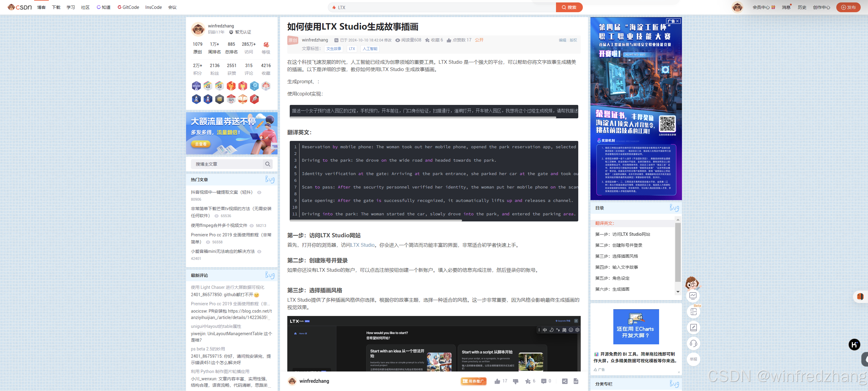Click the thumbs-up like icon in bottom bar

tap(497, 381)
